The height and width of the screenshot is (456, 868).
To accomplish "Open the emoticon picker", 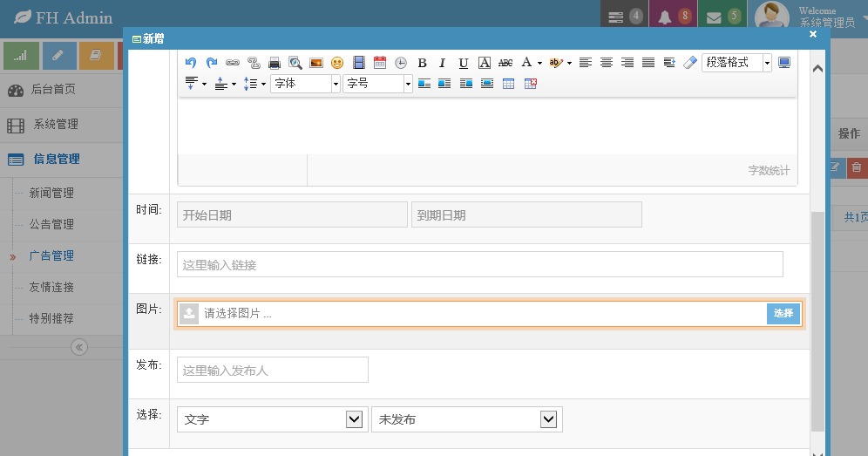I will (x=337, y=63).
